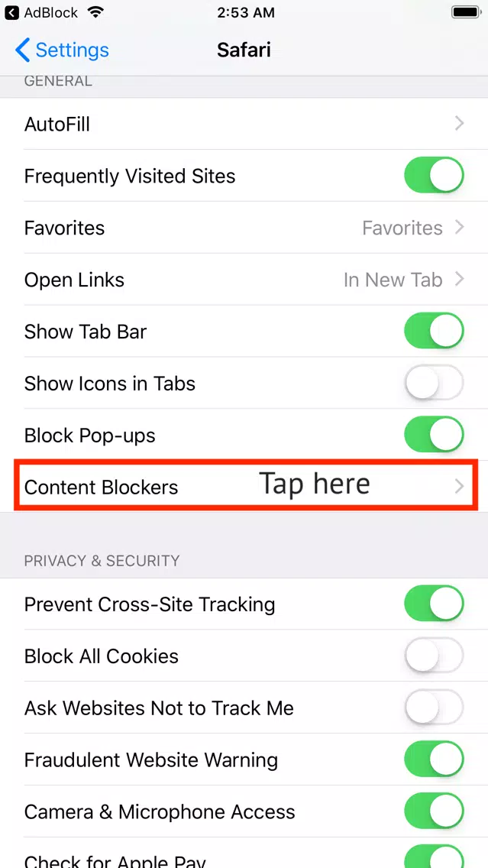Open Links In New Tab option

click(244, 280)
